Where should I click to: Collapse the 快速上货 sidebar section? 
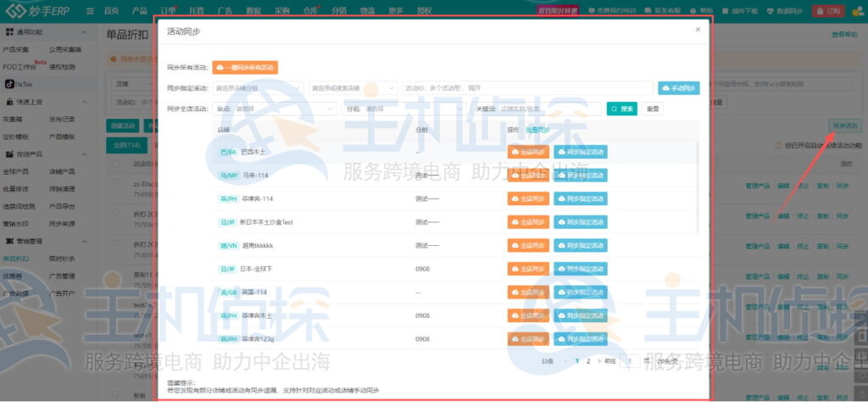click(84, 102)
